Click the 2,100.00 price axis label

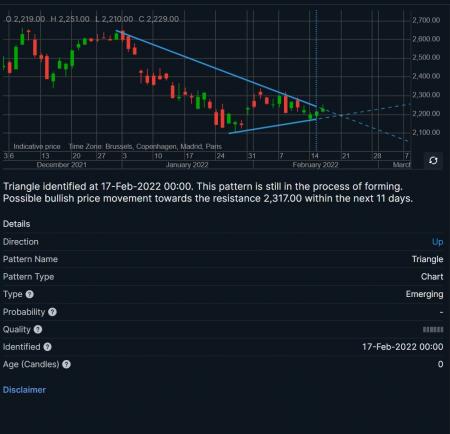pos(426,133)
